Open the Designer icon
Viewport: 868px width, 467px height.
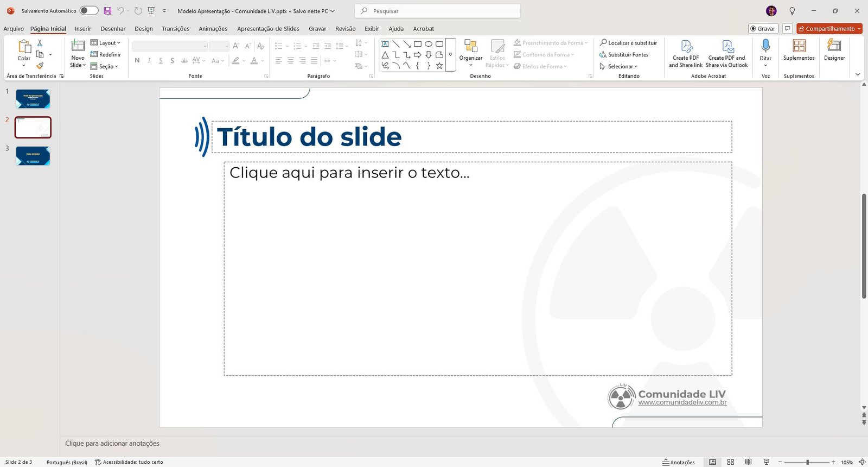[834, 46]
